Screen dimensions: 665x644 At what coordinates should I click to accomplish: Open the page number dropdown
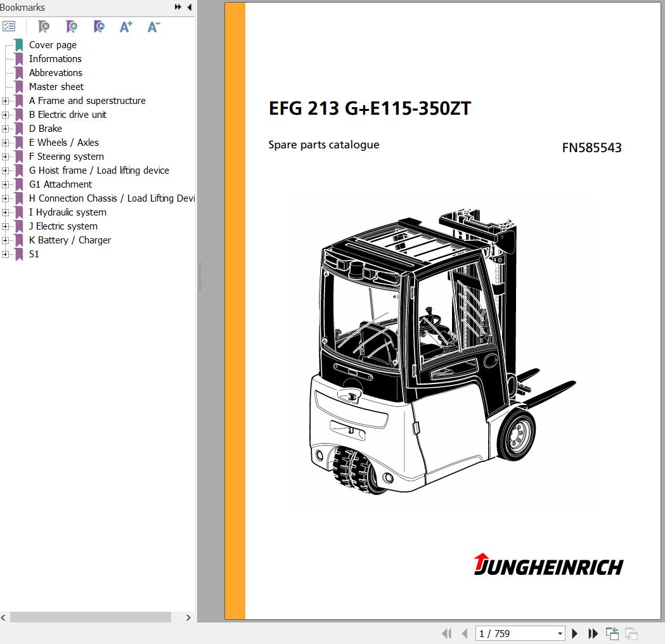click(x=560, y=633)
